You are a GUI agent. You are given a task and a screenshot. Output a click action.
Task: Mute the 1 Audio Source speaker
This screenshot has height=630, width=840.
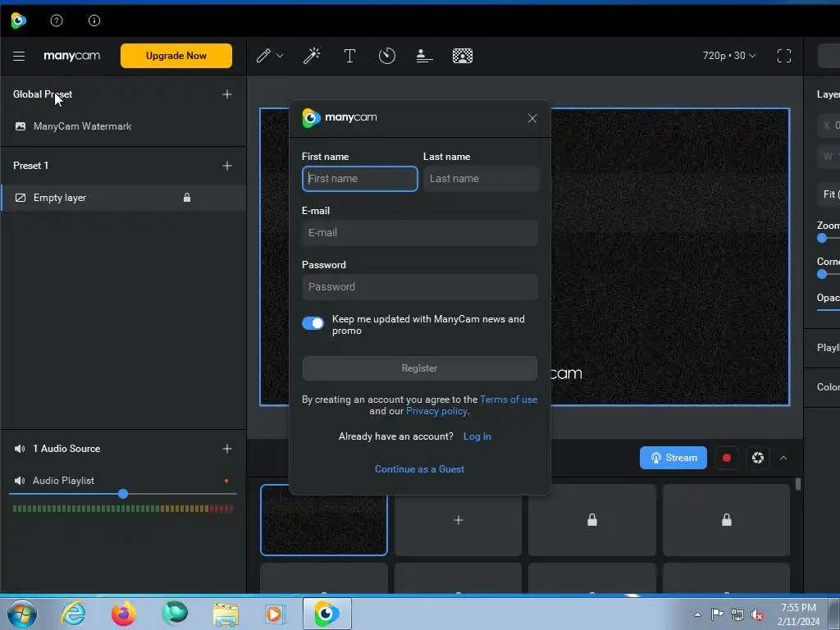(20, 449)
